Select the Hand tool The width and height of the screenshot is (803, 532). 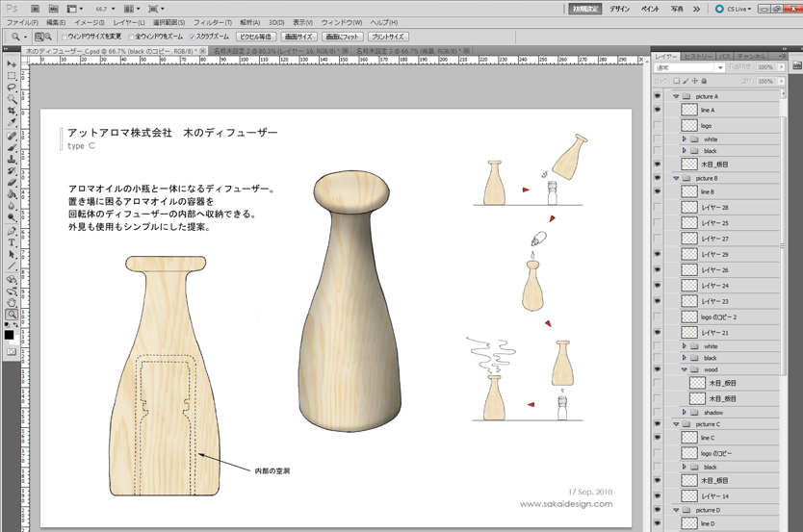12,302
